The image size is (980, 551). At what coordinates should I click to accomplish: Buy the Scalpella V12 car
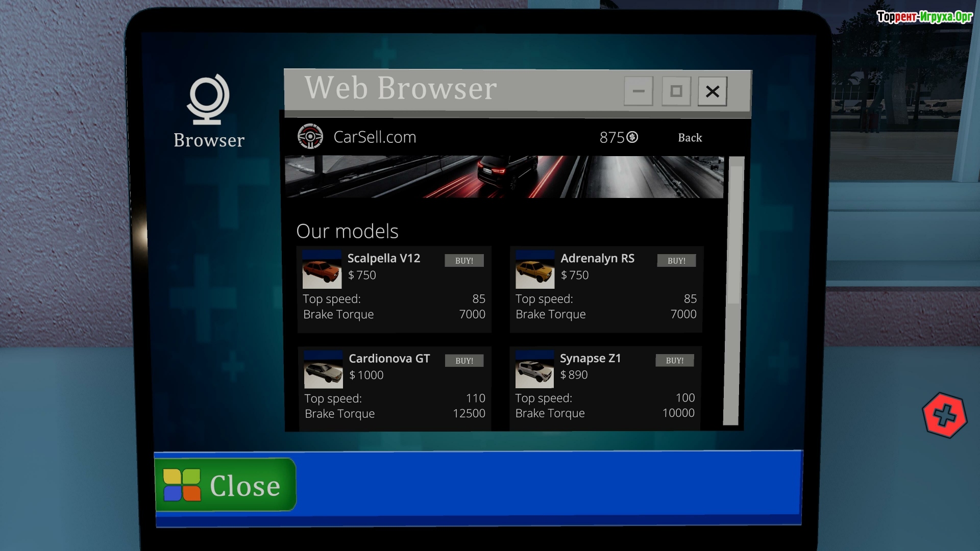tap(464, 261)
